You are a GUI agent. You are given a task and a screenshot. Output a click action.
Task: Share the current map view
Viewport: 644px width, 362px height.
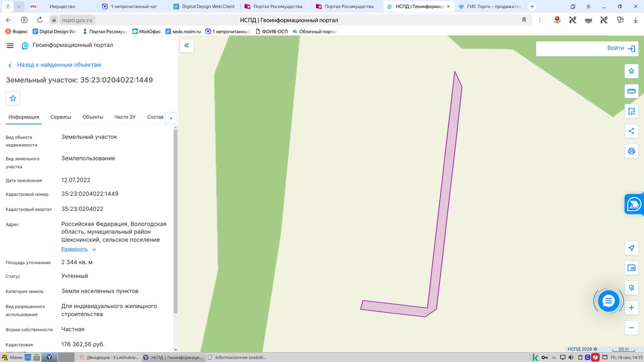point(631,131)
